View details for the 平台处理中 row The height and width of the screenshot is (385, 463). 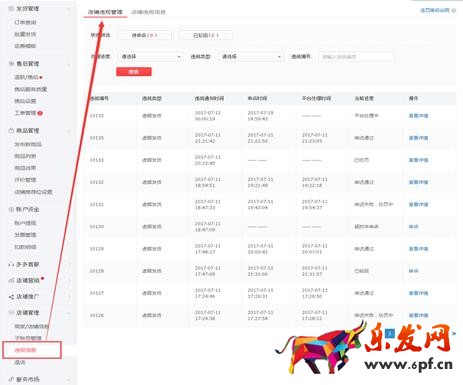(418, 116)
